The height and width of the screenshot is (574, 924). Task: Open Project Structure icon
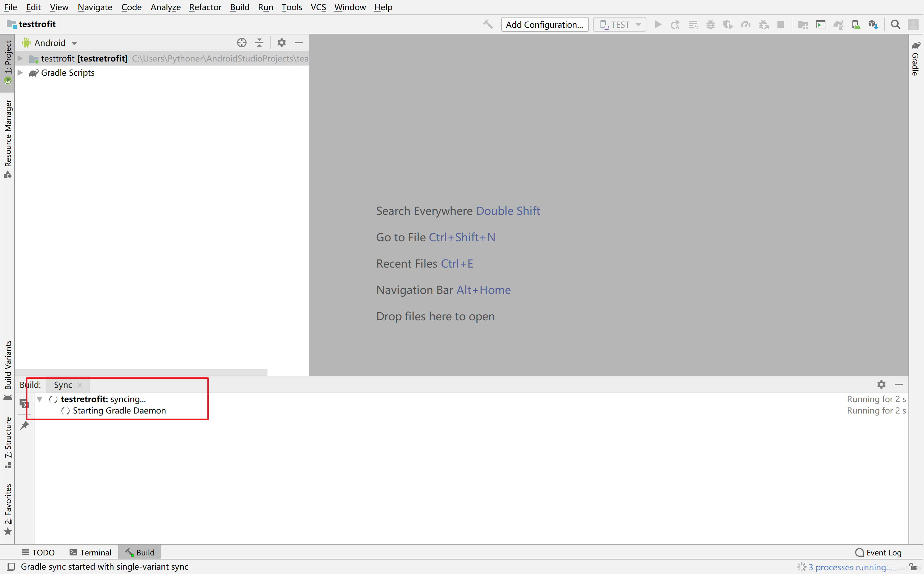802,25
